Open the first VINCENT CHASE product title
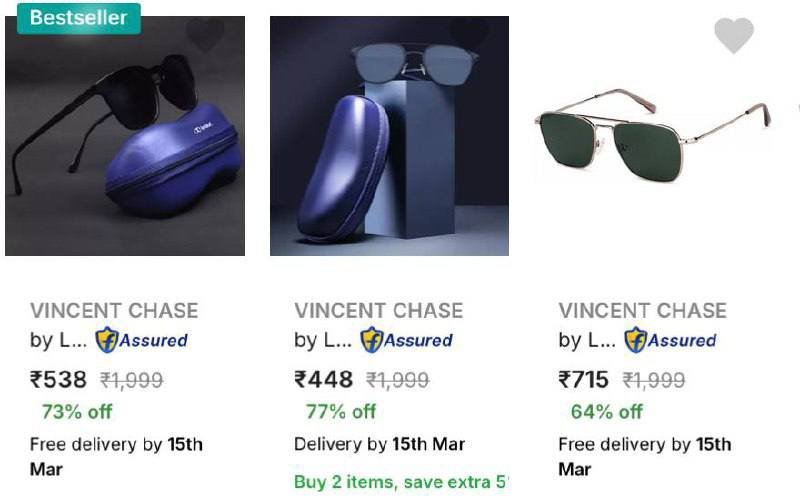 coord(114,310)
